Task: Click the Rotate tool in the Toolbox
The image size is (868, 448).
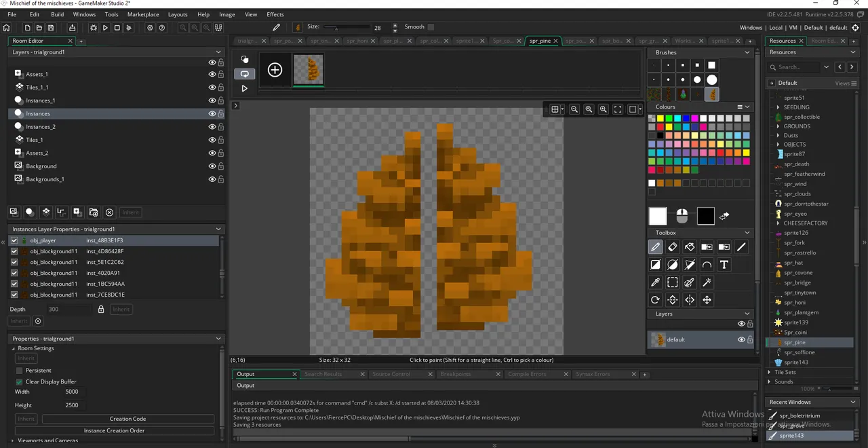Action: tap(655, 300)
